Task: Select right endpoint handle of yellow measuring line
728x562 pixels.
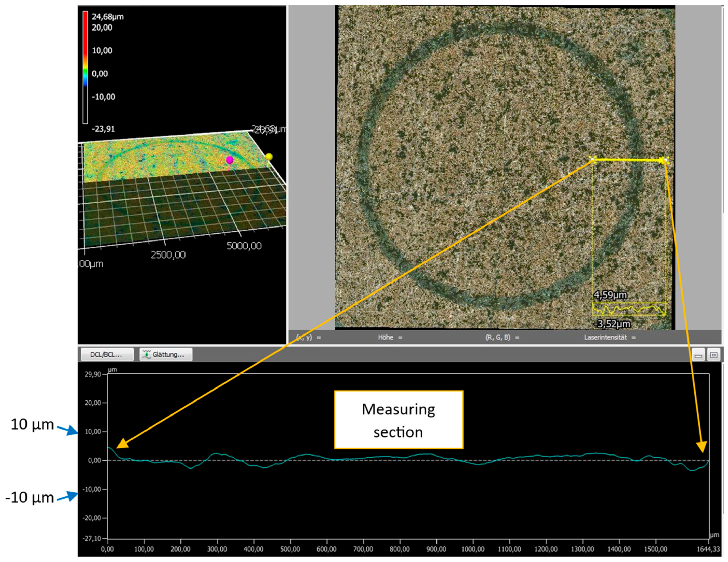Action: pyautogui.click(x=665, y=160)
